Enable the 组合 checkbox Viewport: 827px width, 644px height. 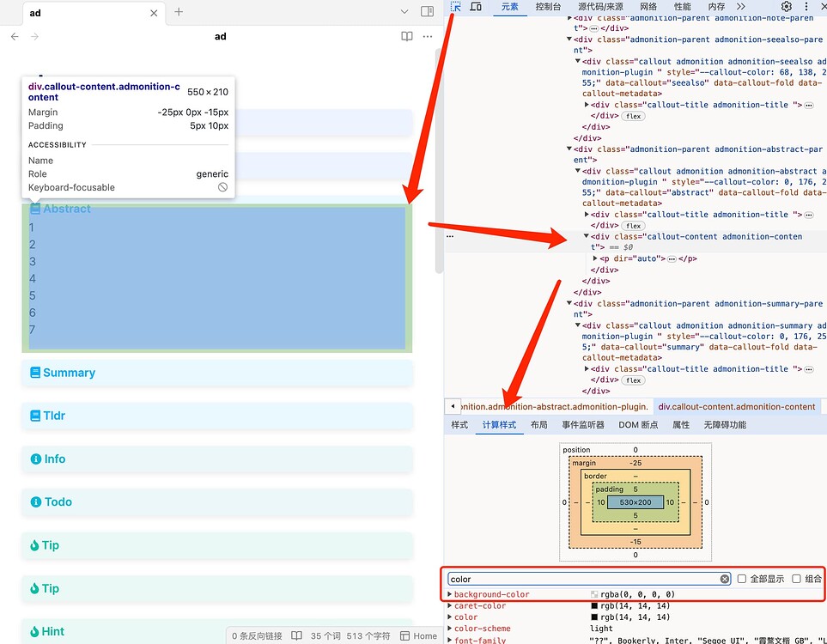(797, 579)
